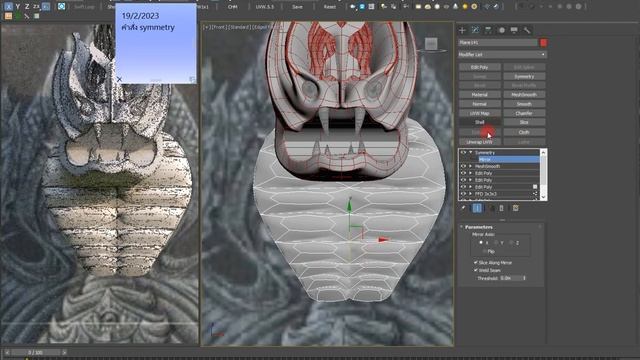Close the sticky note with X

[x=119, y=79]
